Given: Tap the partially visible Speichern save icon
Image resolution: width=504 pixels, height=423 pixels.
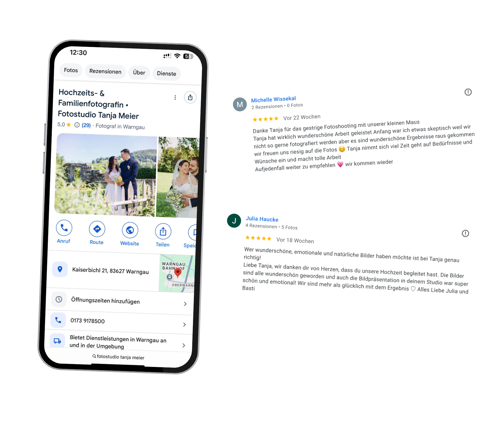Looking at the screenshot, I should coord(193,232).
